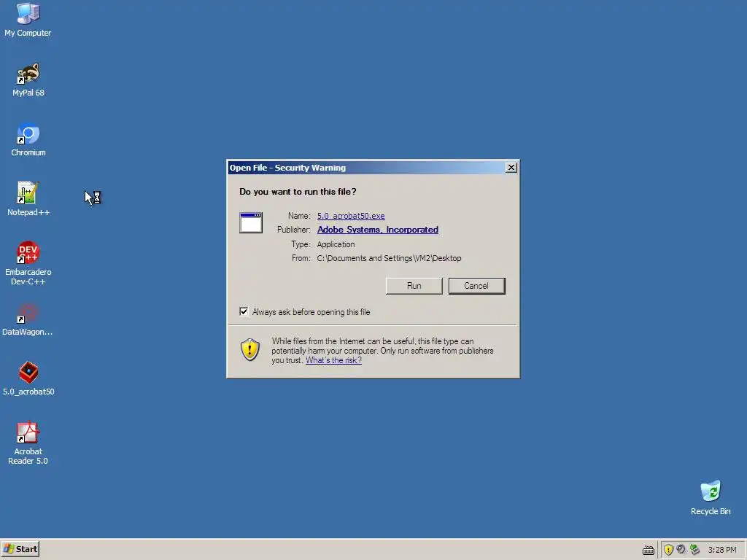
Task: Click the 'Application' type value
Action: tap(336, 244)
